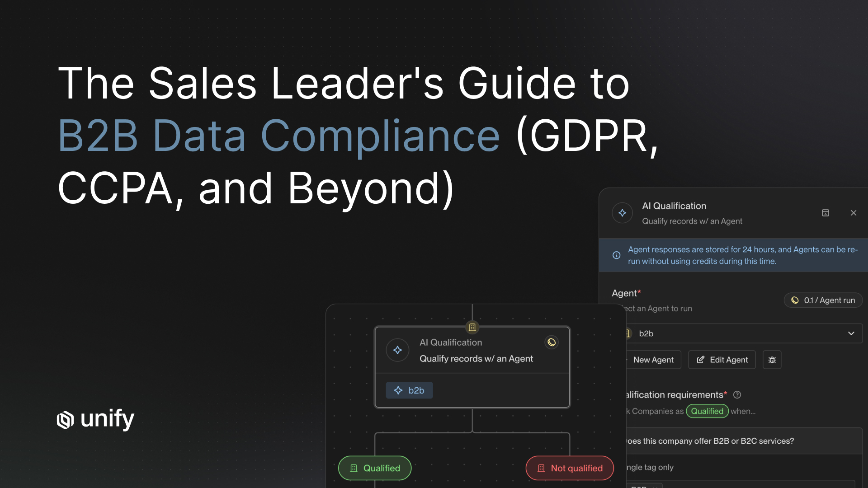Click the Unify logo

tap(95, 419)
